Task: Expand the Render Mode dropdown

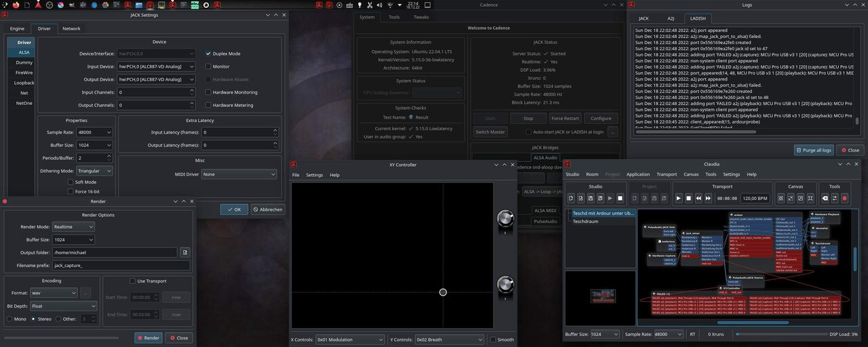Action: click(73, 226)
